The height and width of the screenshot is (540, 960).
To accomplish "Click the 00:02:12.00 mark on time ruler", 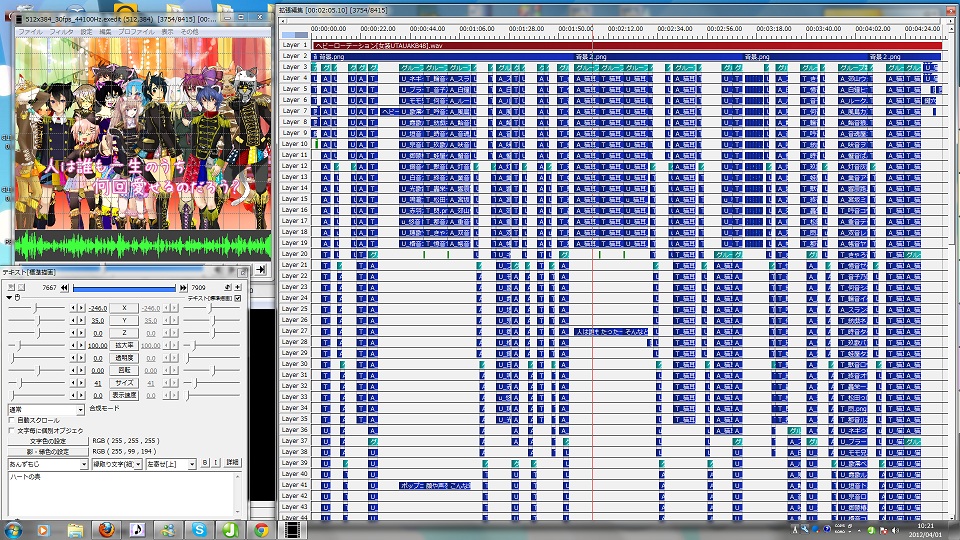I will click(x=626, y=29).
